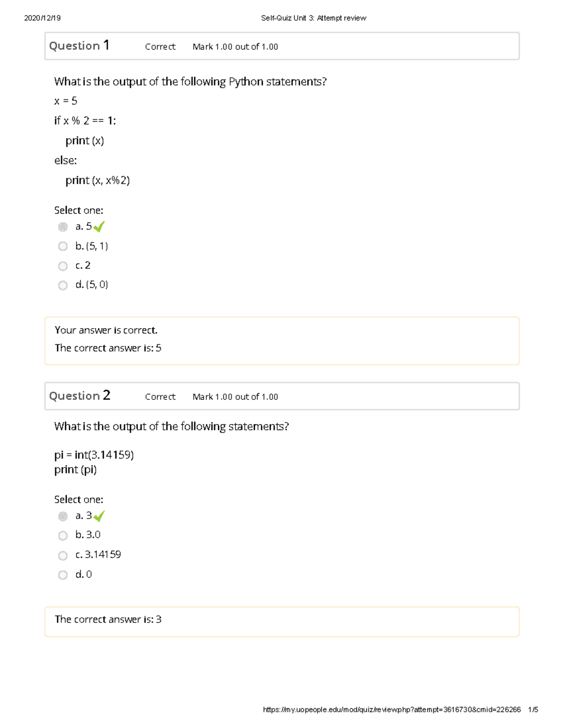Click the Correct status label on Question 1

click(160, 46)
